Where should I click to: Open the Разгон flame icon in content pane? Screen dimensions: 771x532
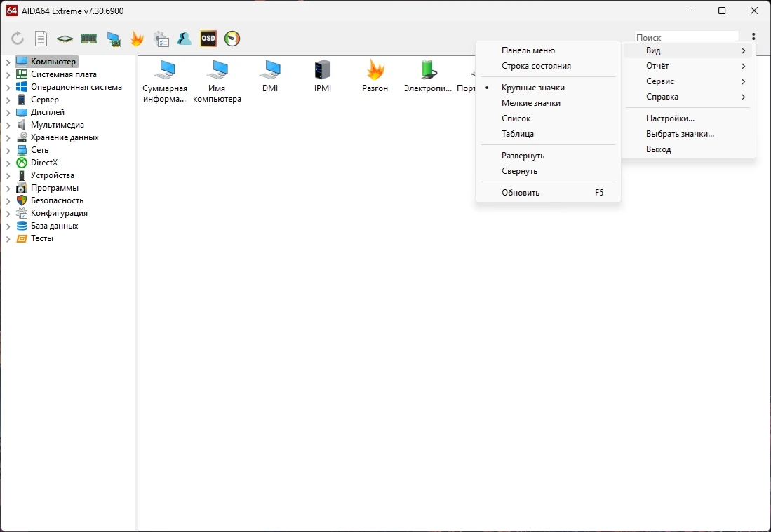[375, 76]
